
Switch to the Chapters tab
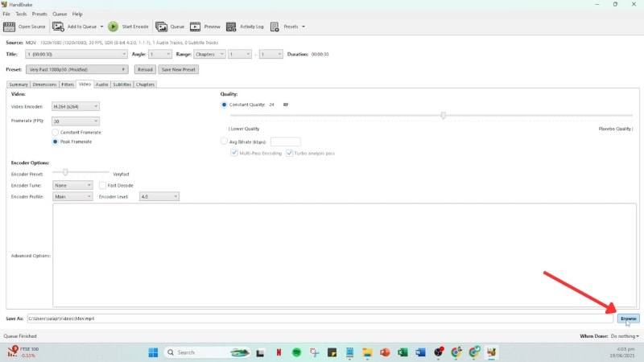pyautogui.click(x=145, y=84)
